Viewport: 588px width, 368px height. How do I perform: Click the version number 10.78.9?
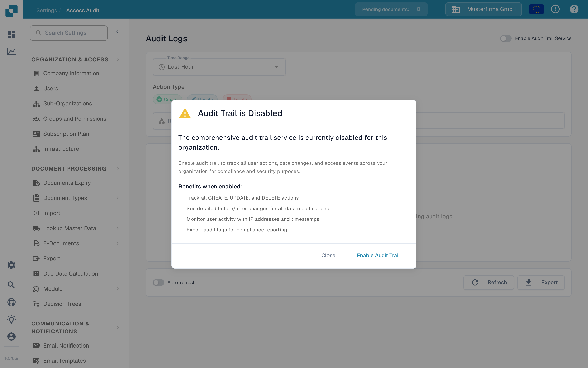pyautogui.click(x=11, y=358)
